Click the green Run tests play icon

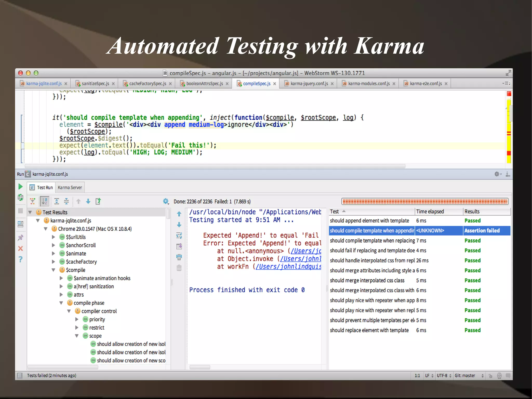tap(21, 187)
